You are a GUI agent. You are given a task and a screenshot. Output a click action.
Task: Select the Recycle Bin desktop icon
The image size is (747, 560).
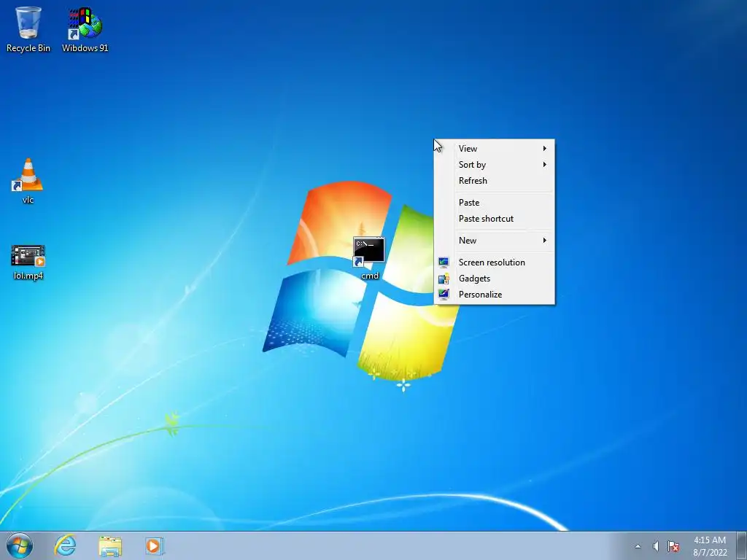28,29
